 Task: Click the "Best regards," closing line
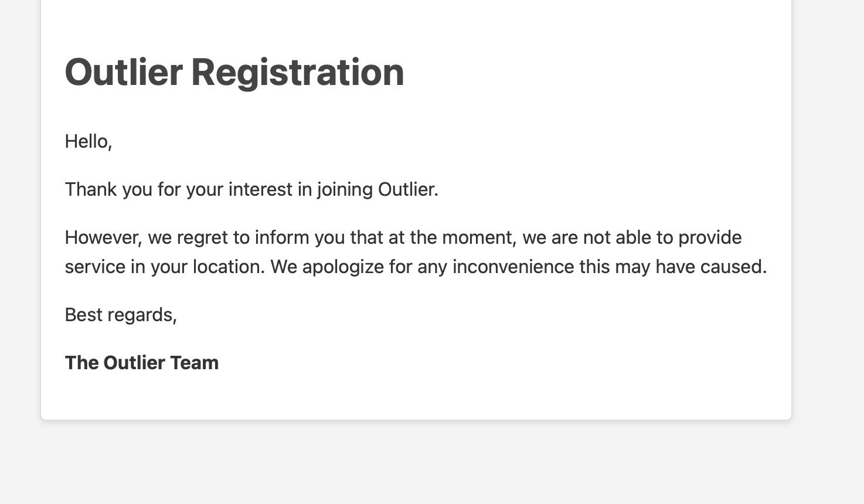pos(121,315)
